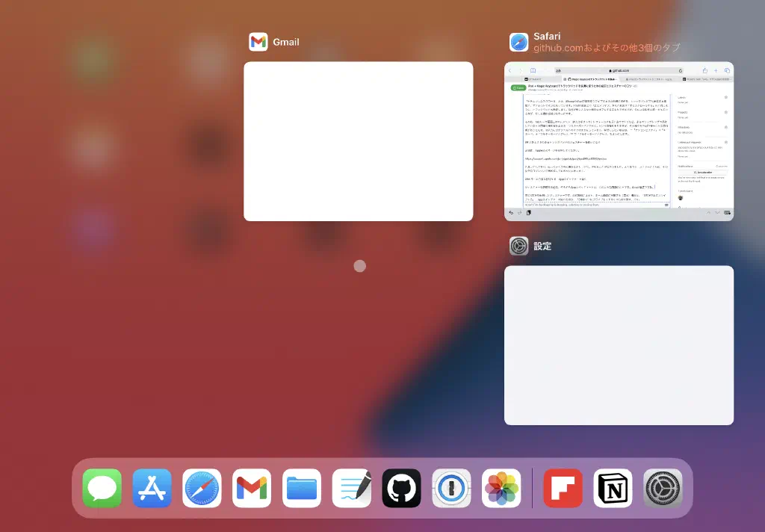This screenshot has height=532, width=765.
Task: Open red Flipboard app in dock
Action: click(x=563, y=488)
